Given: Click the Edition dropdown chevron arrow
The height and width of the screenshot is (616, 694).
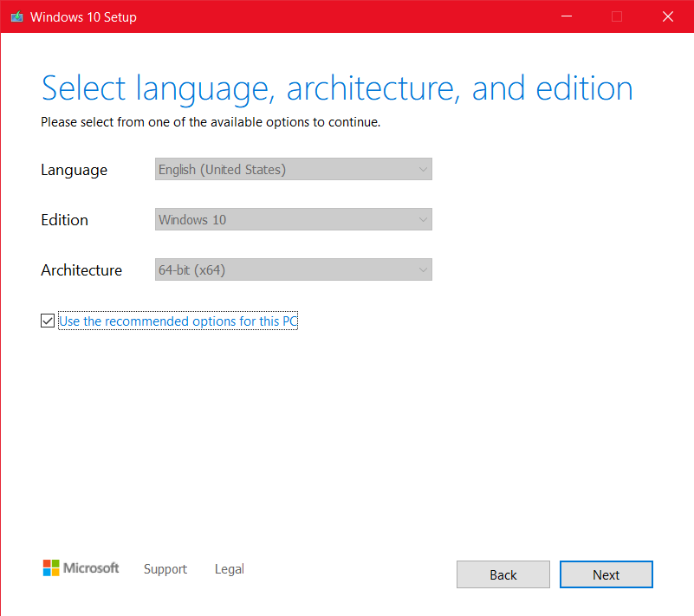Looking at the screenshot, I should tap(423, 219).
